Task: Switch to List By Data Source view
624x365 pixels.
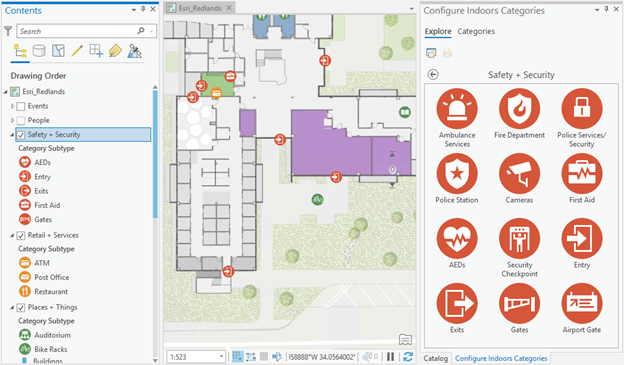Action: click(39, 51)
